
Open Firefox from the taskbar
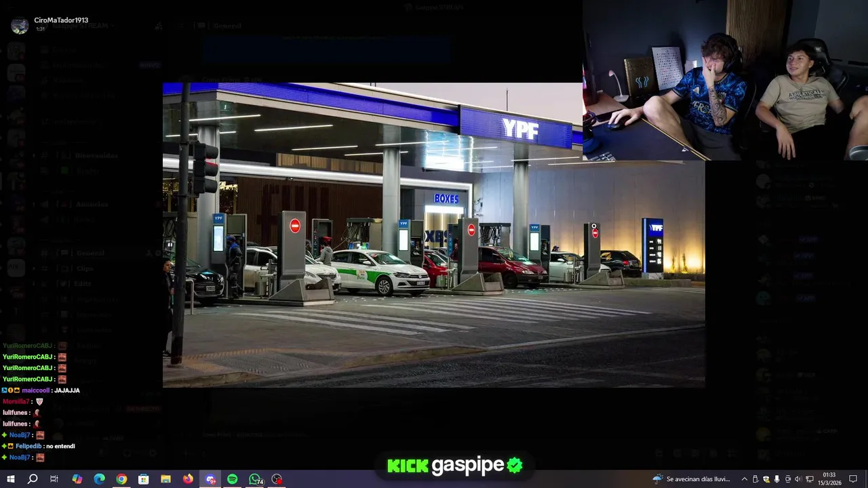coord(188,479)
